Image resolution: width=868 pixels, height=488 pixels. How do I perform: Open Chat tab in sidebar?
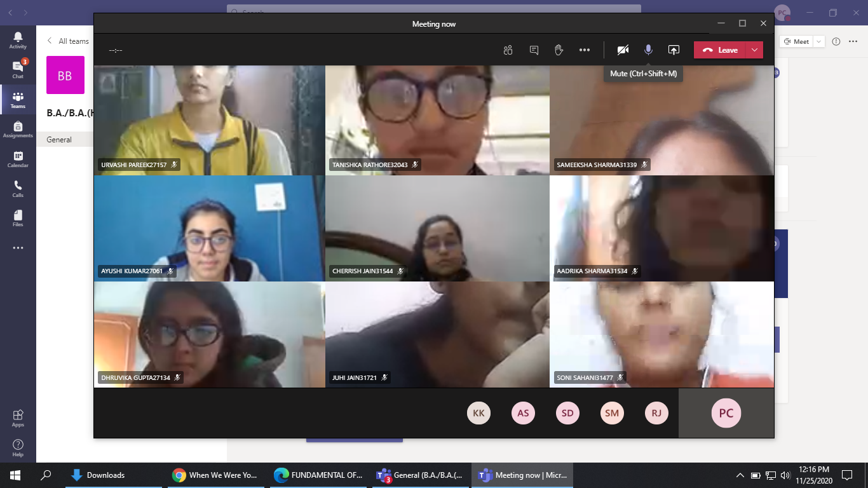[x=18, y=70]
